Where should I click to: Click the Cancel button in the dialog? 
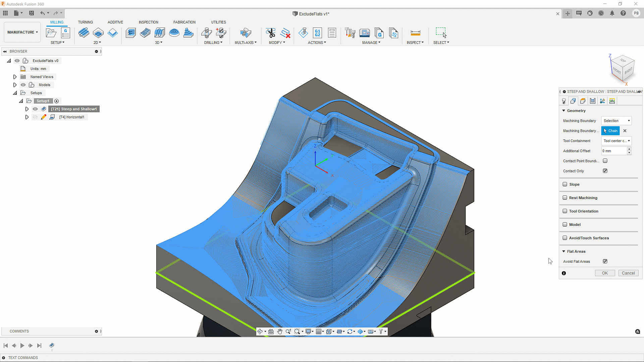click(x=628, y=273)
